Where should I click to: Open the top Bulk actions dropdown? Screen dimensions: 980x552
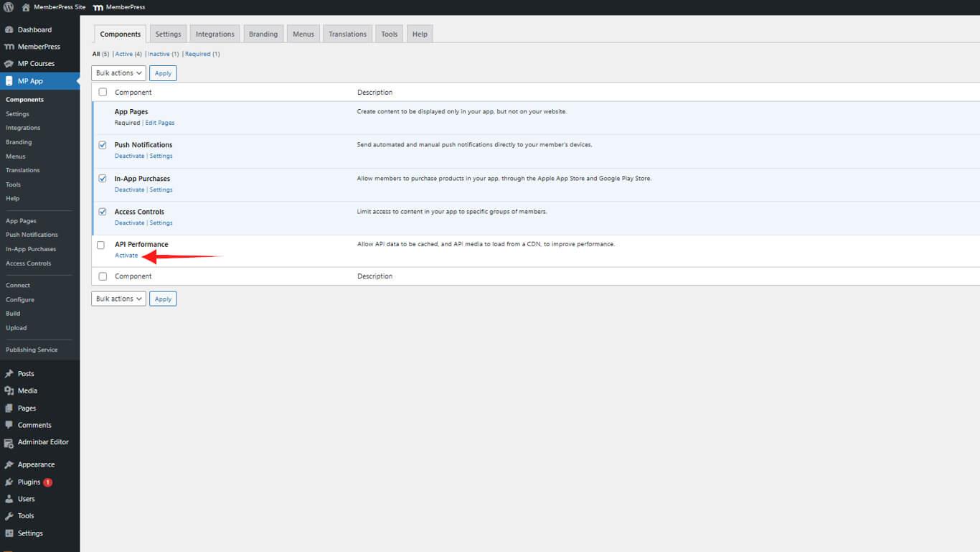[x=118, y=72]
